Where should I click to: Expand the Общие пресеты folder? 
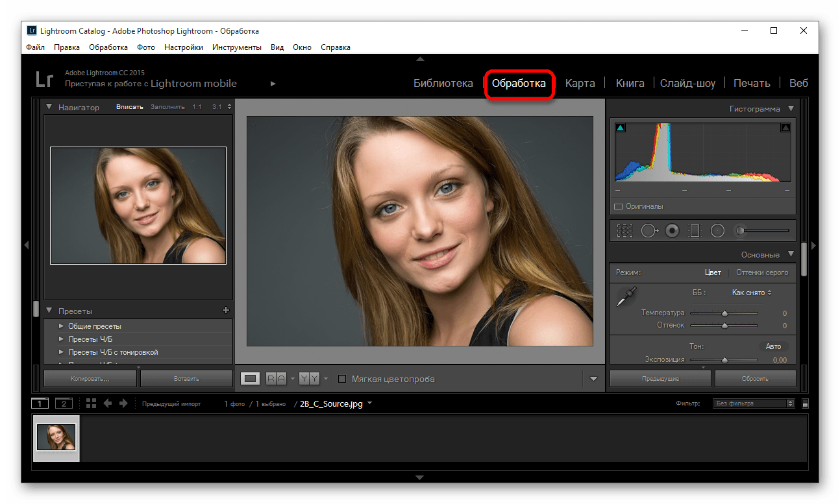point(61,326)
